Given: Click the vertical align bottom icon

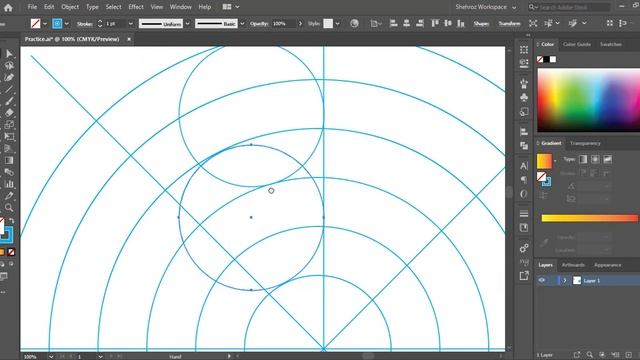Looking at the screenshot, I should coord(461,24).
